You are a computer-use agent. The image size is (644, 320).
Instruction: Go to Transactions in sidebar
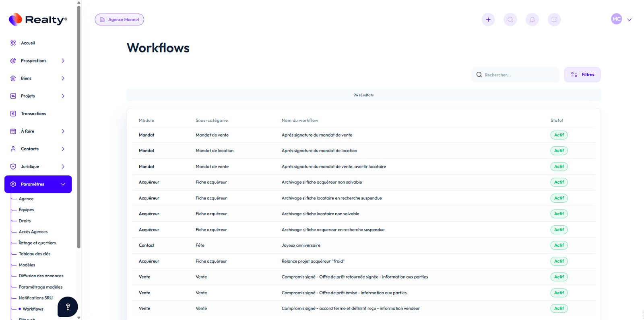tap(33, 114)
